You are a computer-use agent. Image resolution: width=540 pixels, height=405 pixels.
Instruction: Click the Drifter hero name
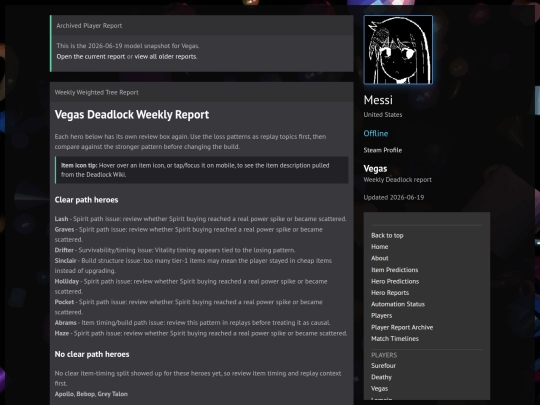[x=64, y=250]
